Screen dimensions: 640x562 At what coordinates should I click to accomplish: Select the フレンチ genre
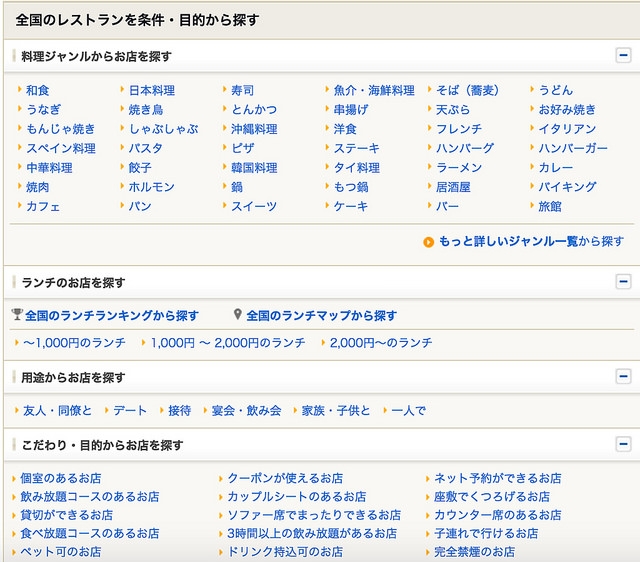click(x=459, y=129)
